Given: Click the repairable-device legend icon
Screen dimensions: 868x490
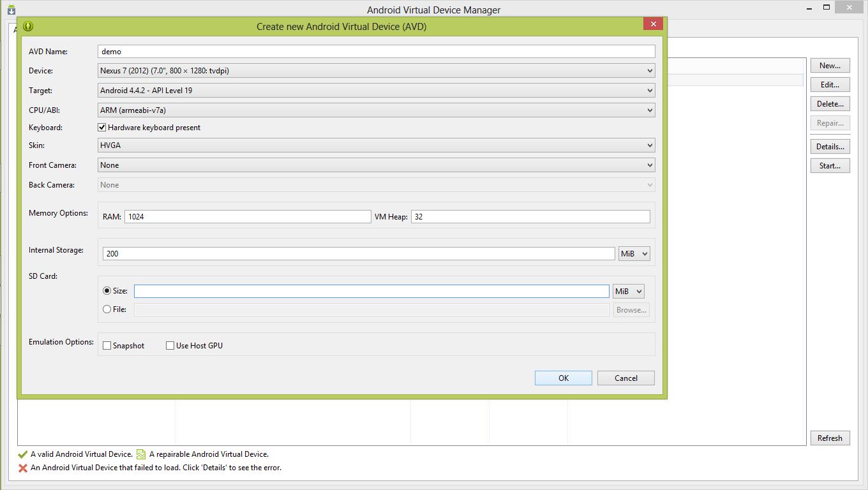Looking at the screenshot, I should (141, 454).
